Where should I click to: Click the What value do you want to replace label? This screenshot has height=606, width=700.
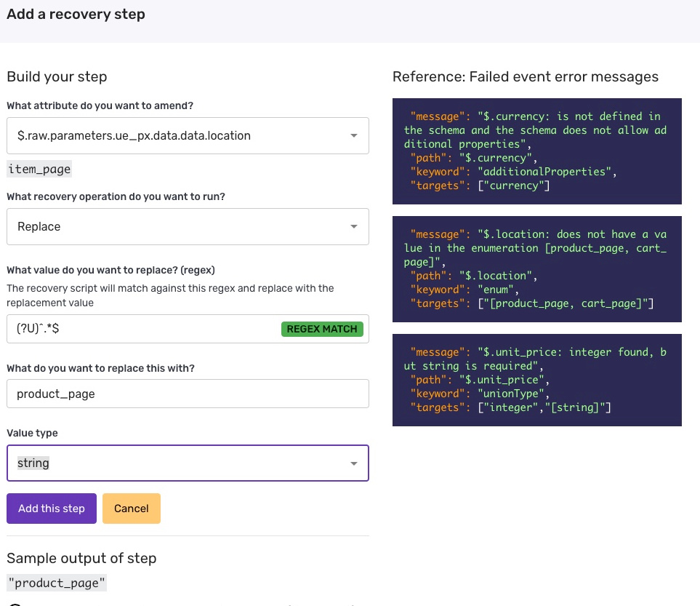pyautogui.click(x=110, y=270)
